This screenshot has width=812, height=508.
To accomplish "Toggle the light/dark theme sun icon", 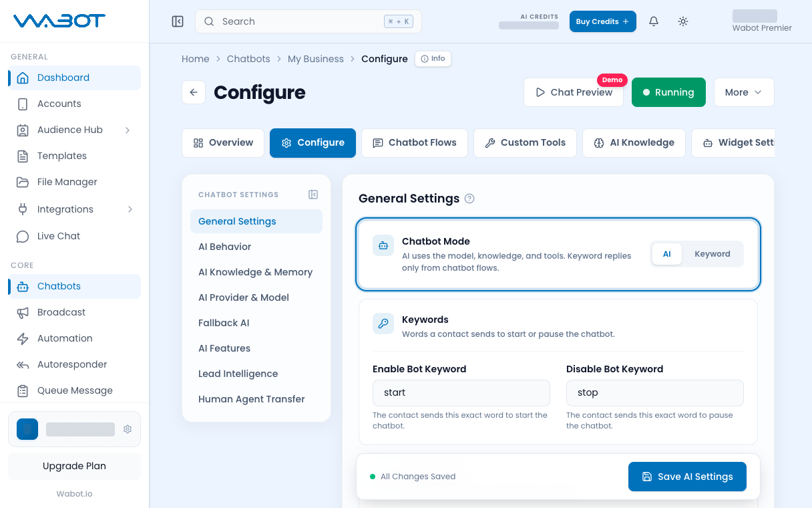I will [683, 21].
